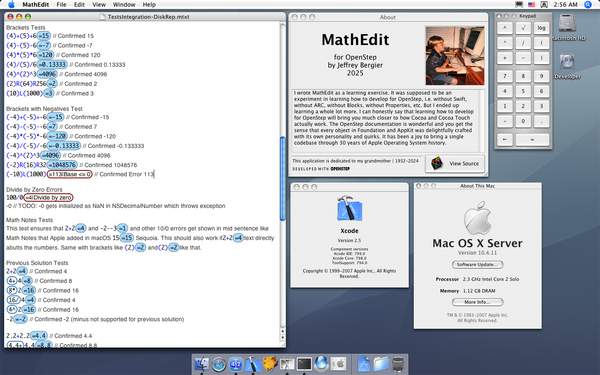Click the divide slash key on Keypad
The image size is (600, 375).
pyautogui.click(x=523, y=43)
